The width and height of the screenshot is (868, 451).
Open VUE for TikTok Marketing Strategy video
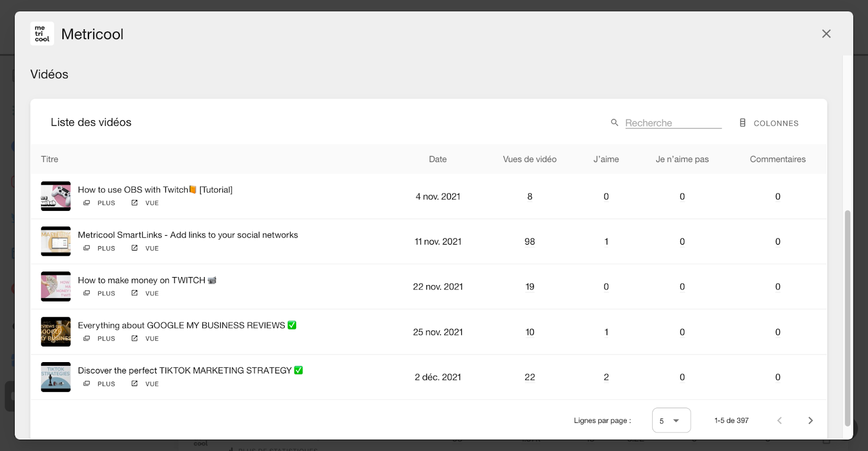tap(145, 384)
